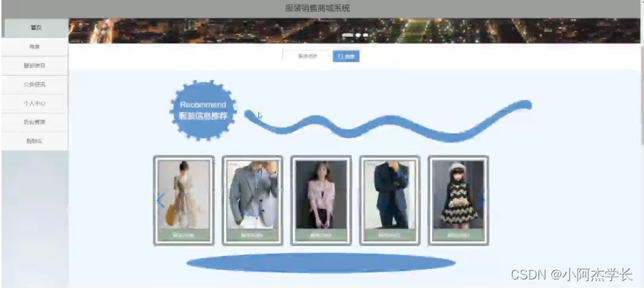Screen dimensions: 644x288
Task: Select the last banner carousel dot
Action: pyautogui.click(x=366, y=35)
